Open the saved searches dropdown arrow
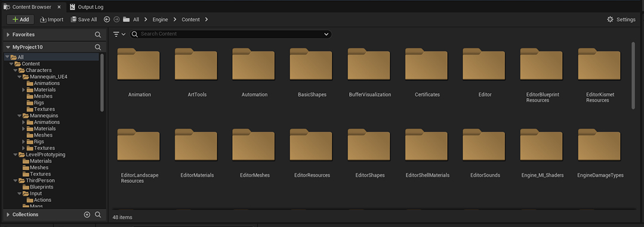Image resolution: width=644 pixels, height=227 pixels. 326,34
